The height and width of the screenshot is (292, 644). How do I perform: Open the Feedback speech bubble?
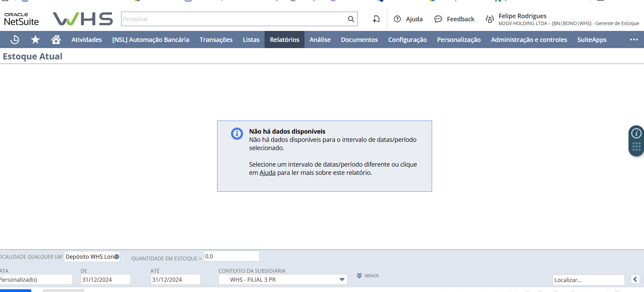438,19
